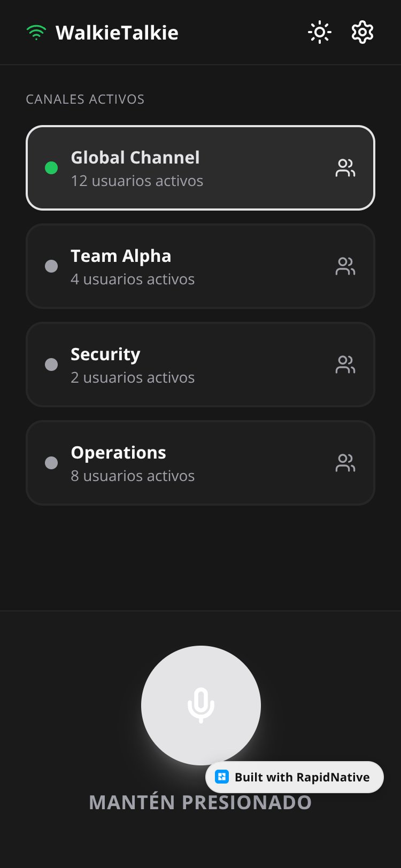
Task: Show users icon on Security channel
Action: tap(345, 365)
